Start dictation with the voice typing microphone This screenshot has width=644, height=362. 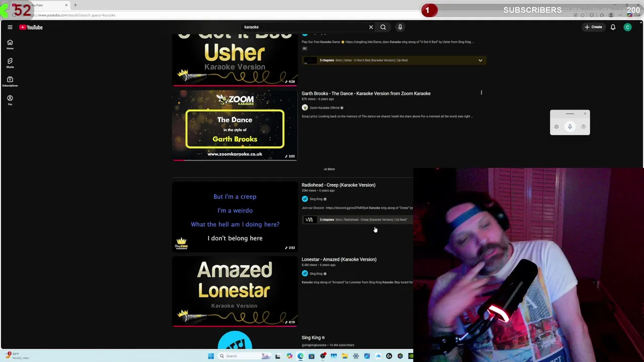coord(570,127)
